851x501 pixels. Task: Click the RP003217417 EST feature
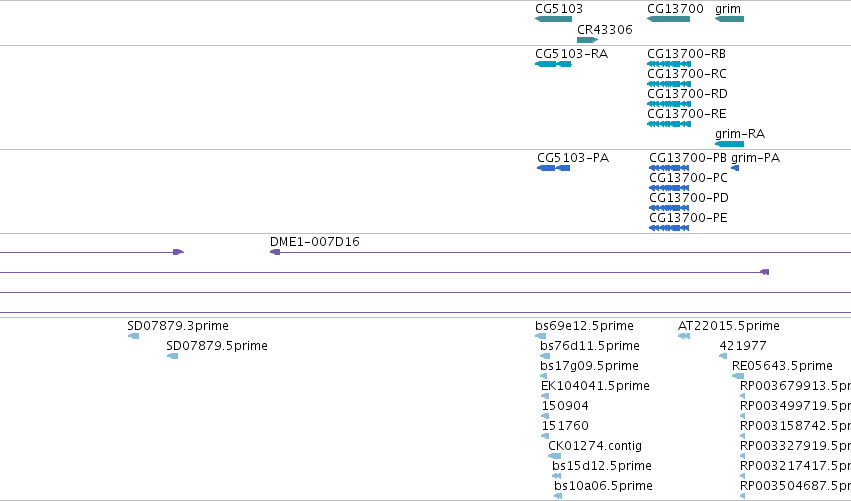(x=742, y=476)
